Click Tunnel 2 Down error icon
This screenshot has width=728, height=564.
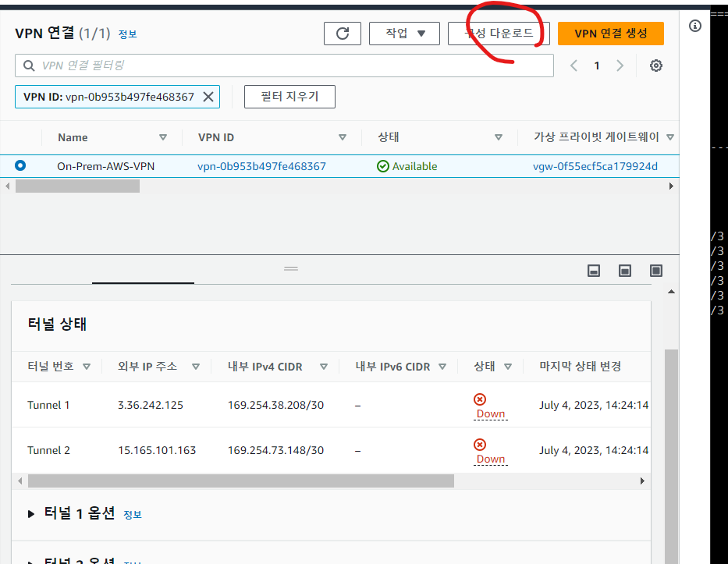[x=480, y=445]
